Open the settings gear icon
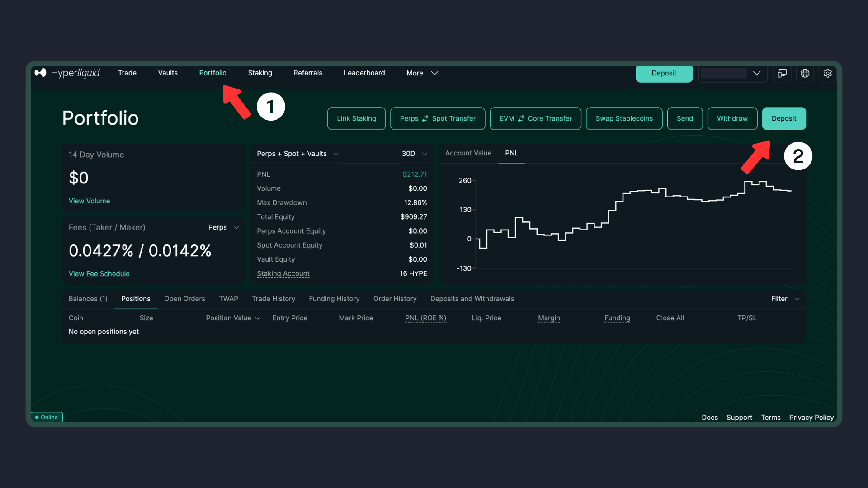 pyautogui.click(x=827, y=73)
